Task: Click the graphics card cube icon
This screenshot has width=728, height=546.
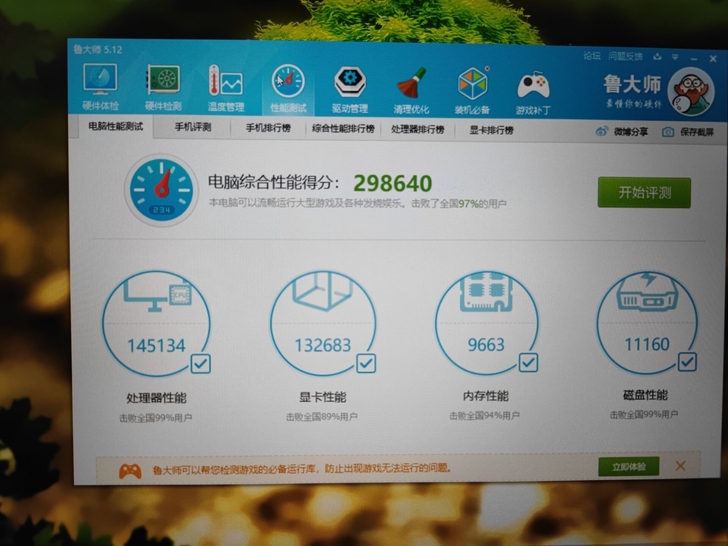Action: pos(322,291)
